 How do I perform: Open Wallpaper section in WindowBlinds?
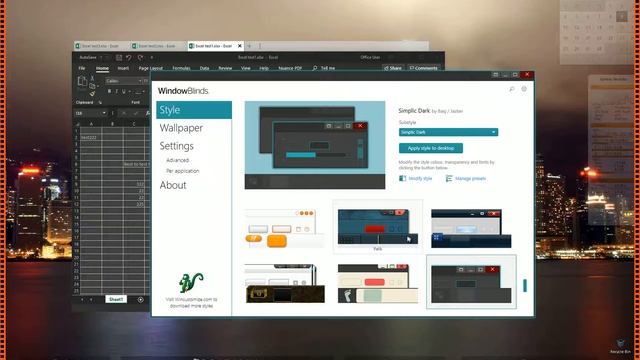pyautogui.click(x=181, y=128)
